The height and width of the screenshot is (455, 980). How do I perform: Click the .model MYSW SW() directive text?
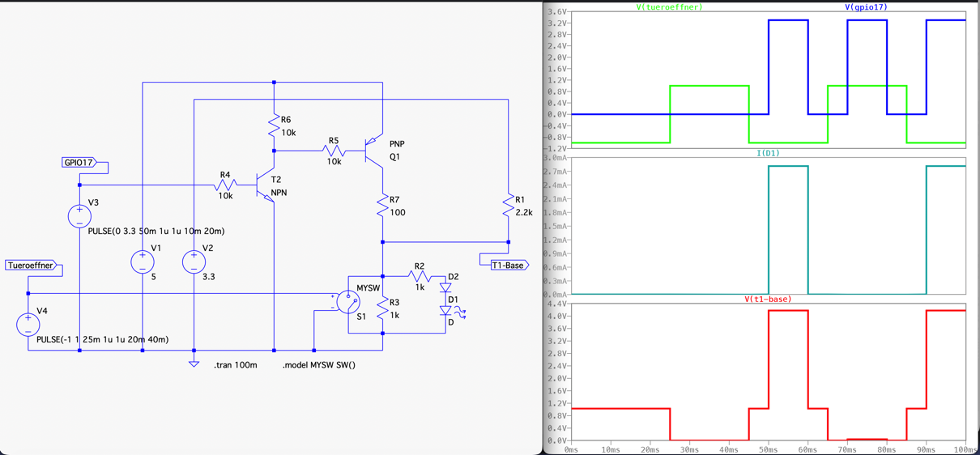pos(319,365)
